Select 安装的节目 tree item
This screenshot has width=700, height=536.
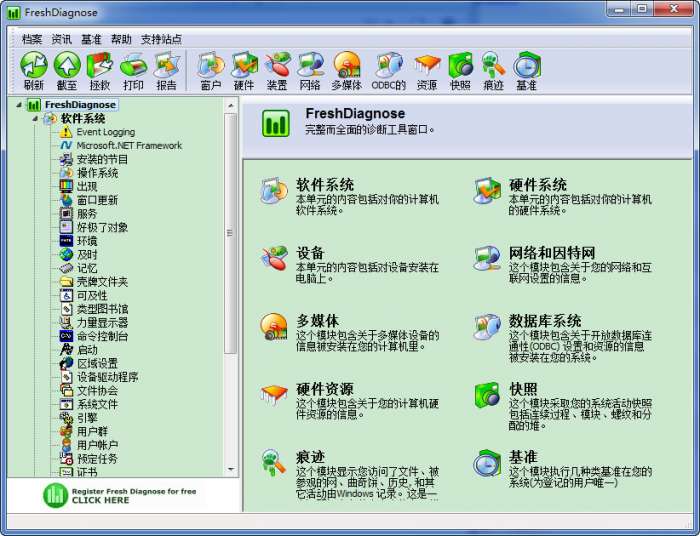[103, 159]
